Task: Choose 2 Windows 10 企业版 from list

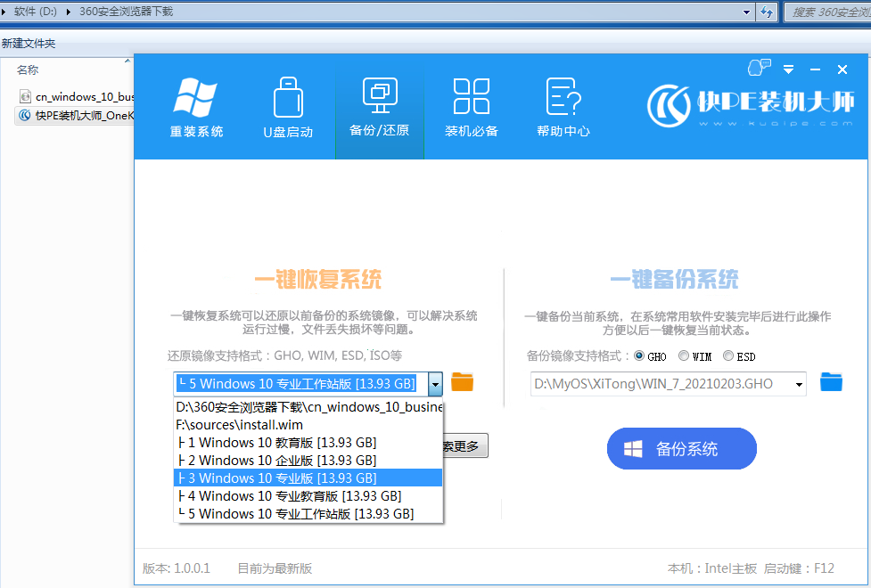Action: point(308,460)
